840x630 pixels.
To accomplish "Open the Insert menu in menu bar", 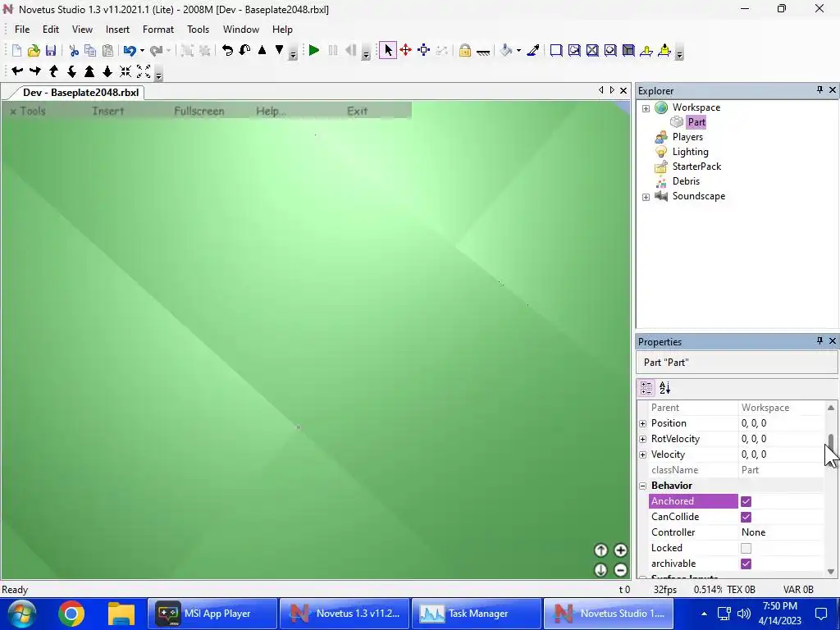I will point(117,30).
